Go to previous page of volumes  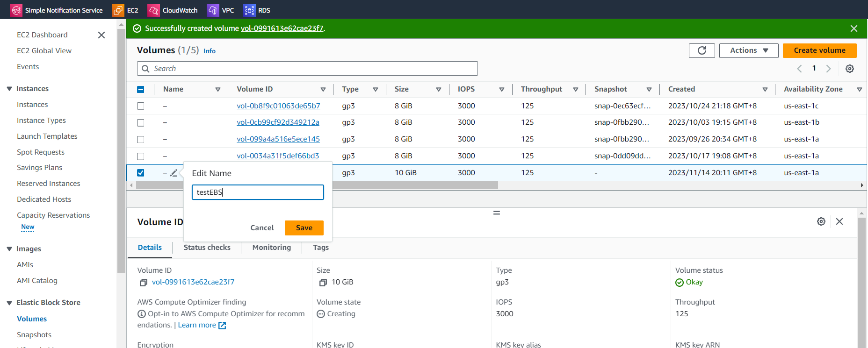pos(800,69)
